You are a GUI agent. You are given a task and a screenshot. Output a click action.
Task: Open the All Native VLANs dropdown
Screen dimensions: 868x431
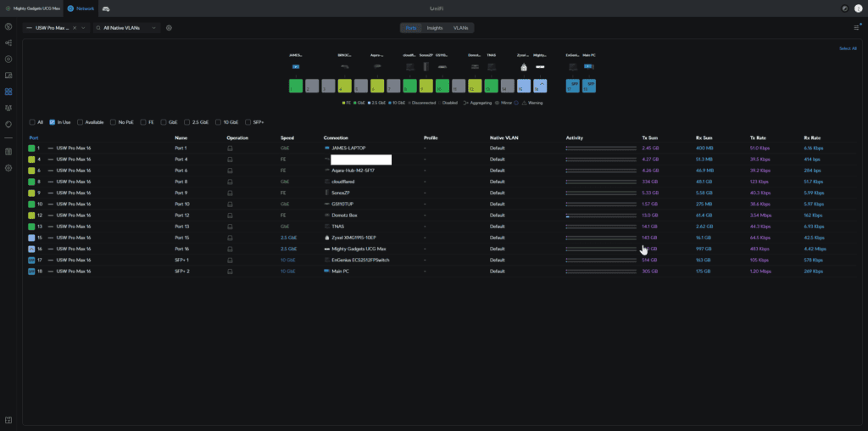[126, 28]
